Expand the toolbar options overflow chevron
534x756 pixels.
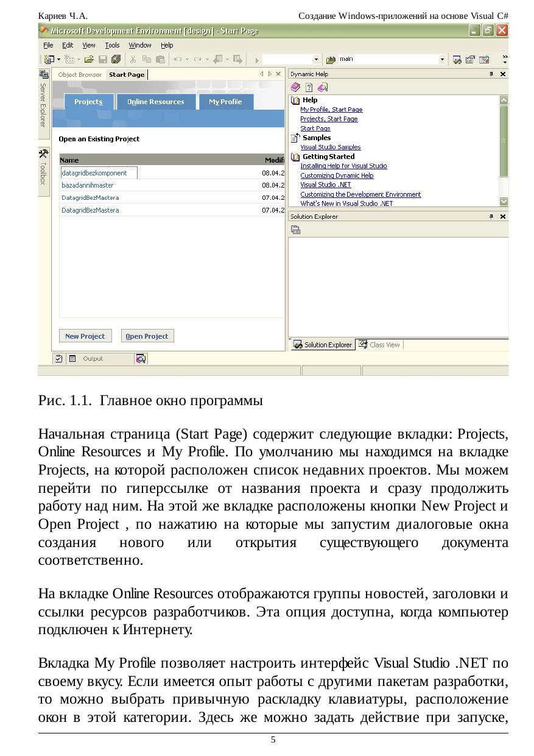(x=504, y=60)
